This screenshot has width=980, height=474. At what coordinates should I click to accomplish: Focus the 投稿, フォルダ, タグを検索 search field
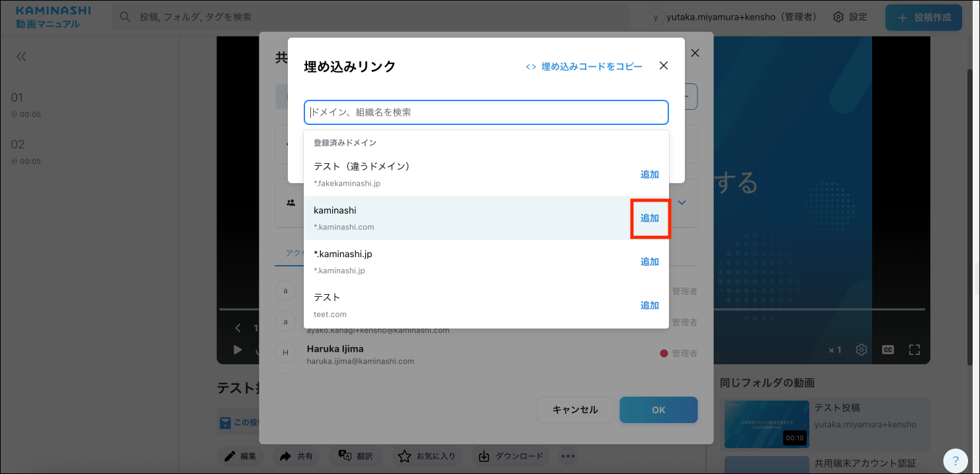coord(371,17)
